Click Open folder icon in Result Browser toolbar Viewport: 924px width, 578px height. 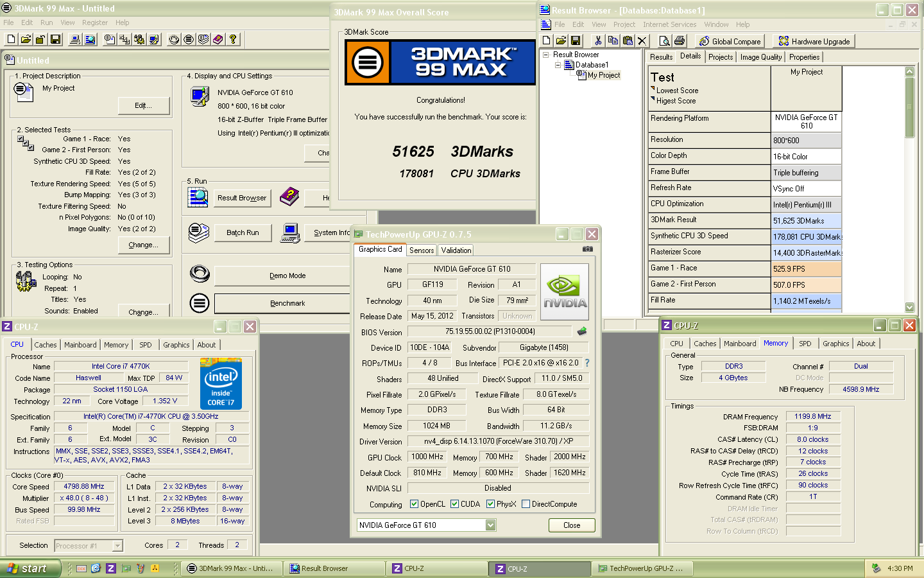[561, 40]
